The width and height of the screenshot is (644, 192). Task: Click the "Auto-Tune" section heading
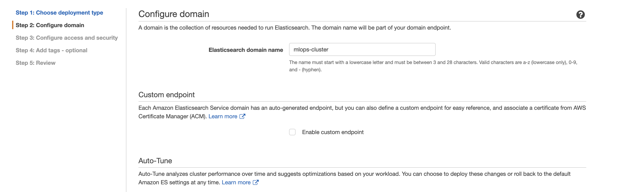pos(155,161)
